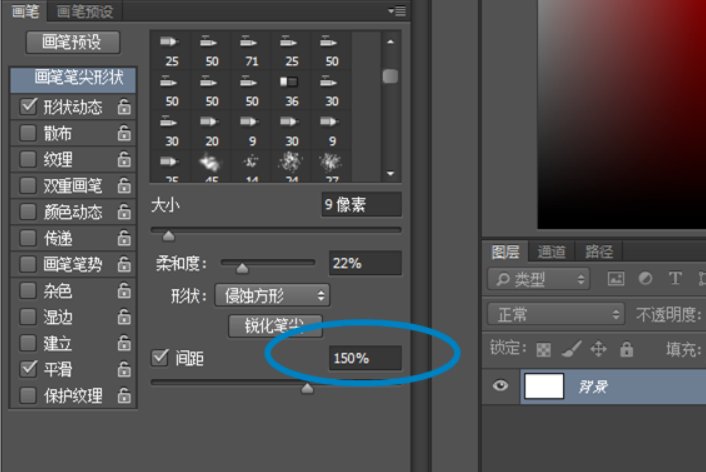
Task: Switch to the 图层 tab
Action: (505, 252)
